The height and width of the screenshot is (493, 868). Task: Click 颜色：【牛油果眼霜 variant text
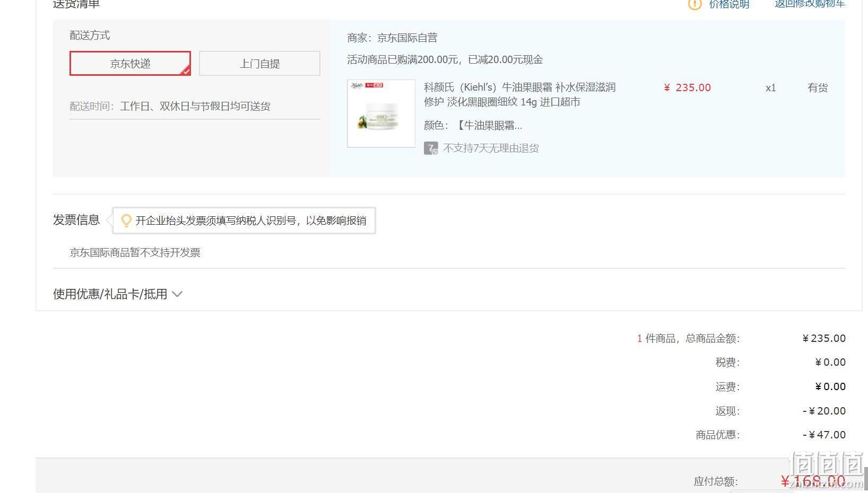(x=473, y=126)
